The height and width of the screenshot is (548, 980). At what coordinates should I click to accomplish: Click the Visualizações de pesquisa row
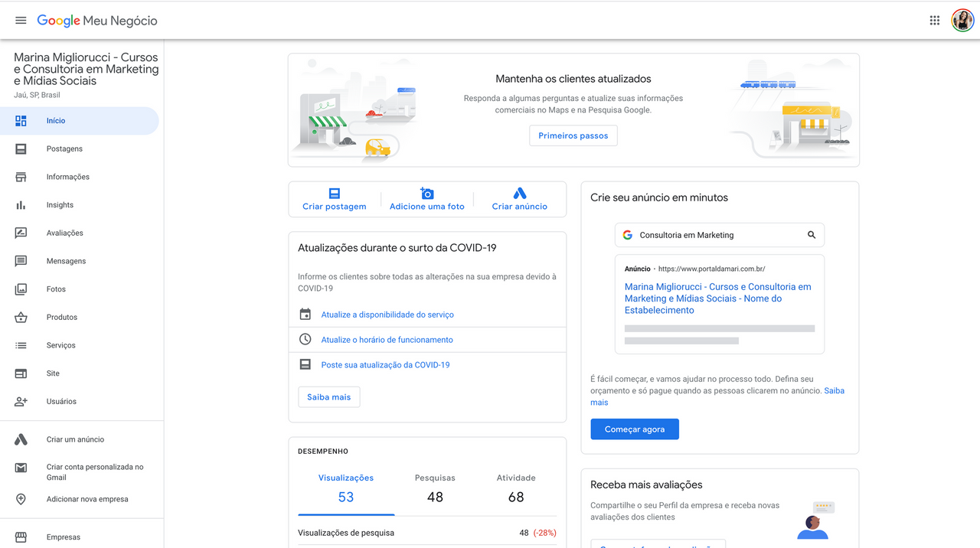(427, 533)
